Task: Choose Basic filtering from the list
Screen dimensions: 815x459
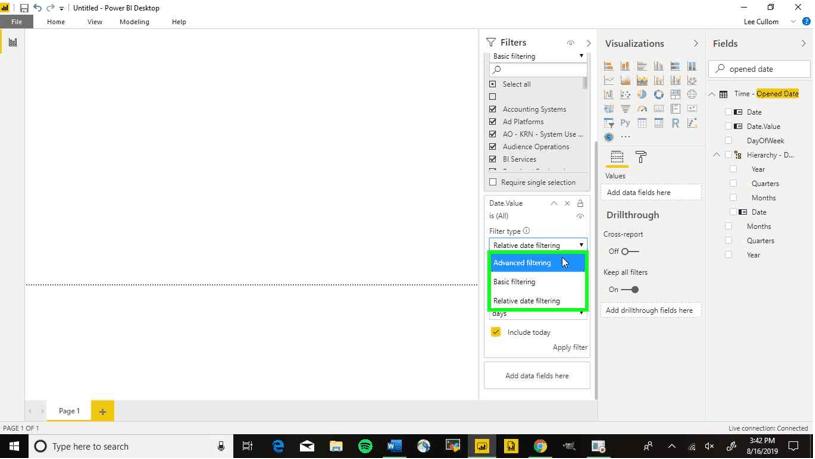Action: pyautogui.click(x=538, y=282)
